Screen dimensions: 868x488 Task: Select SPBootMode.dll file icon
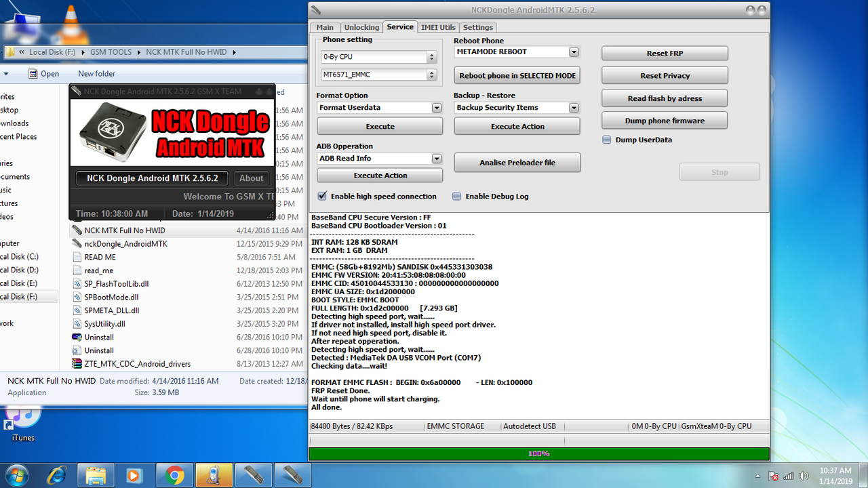pyautogui.click(x=77, y=297)
